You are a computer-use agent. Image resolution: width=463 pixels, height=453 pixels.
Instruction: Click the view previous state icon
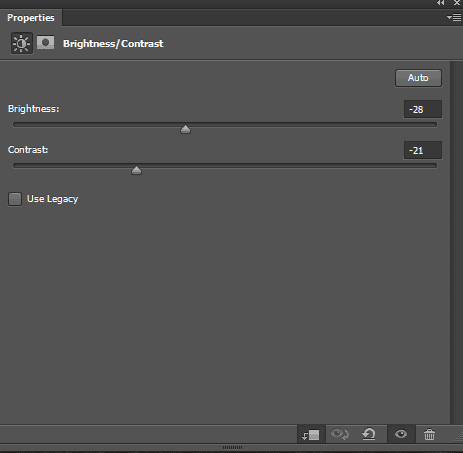coord(340,434)
